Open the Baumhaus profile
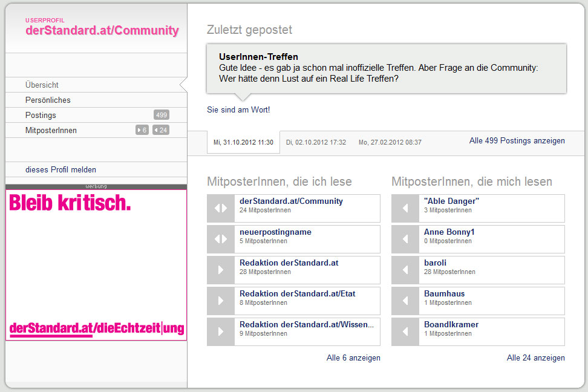 pos(445,293)
